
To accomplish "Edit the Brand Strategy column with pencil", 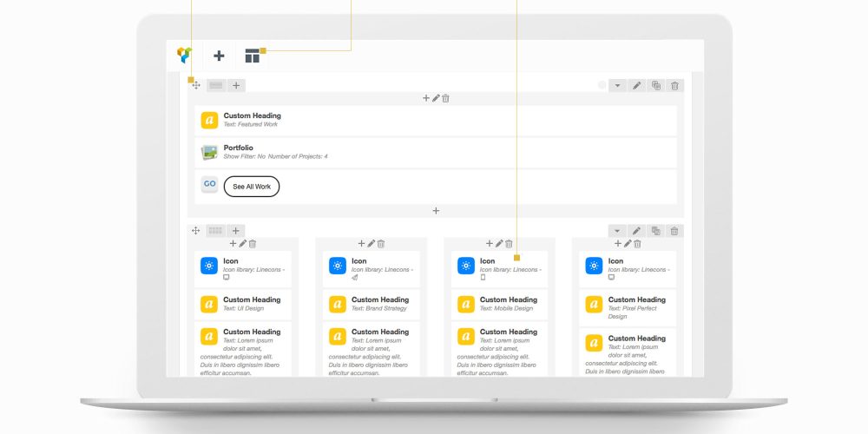I will (371, 244).
